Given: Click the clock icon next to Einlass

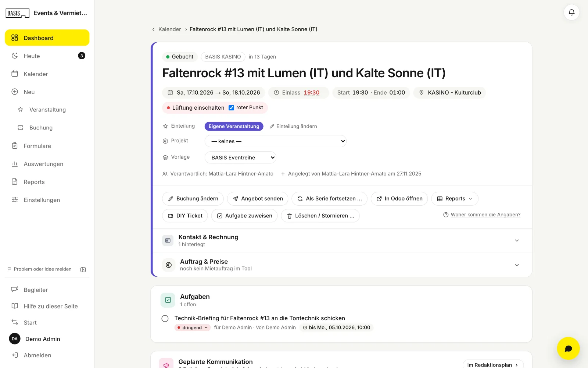Looking at the screenshot, I should tap(276, 92).
